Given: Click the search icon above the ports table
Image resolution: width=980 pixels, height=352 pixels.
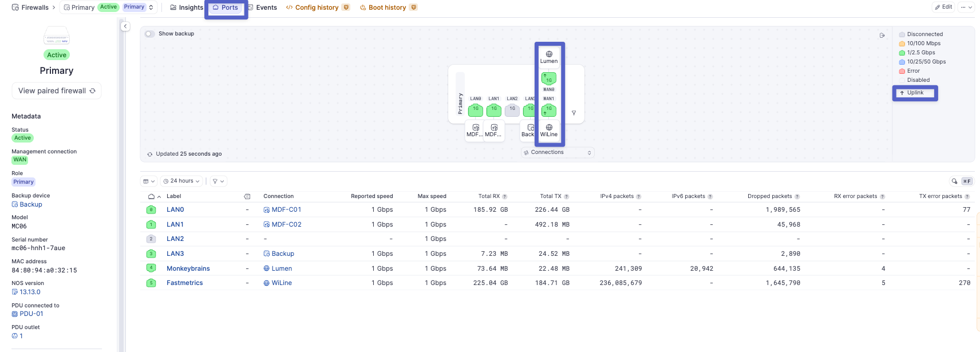Looking at the screenshot, I should (x=954, y=181).
